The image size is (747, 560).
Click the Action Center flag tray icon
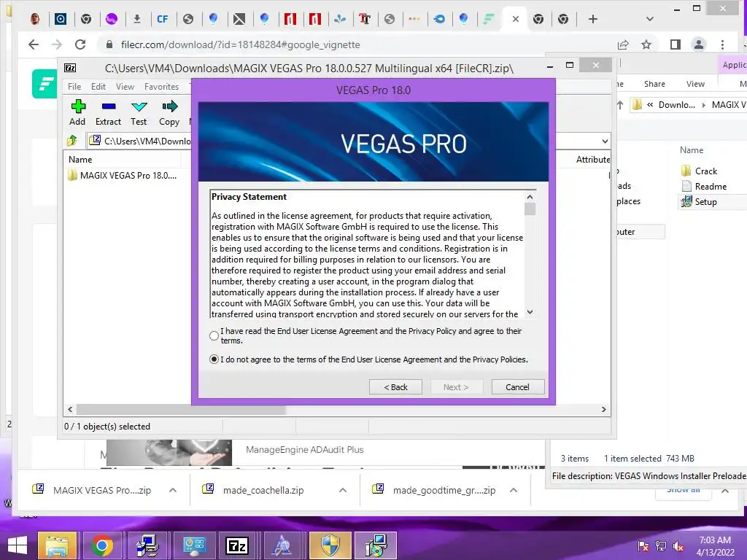pyautogui.click(x=643, y=546)
